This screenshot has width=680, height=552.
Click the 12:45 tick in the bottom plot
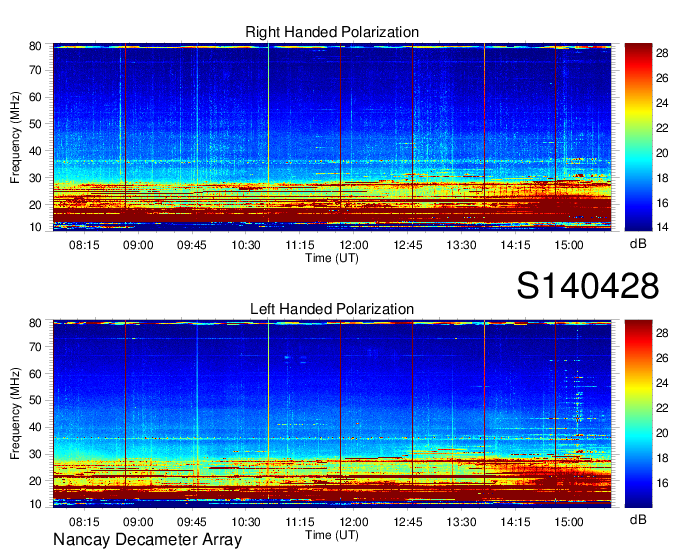408,522
